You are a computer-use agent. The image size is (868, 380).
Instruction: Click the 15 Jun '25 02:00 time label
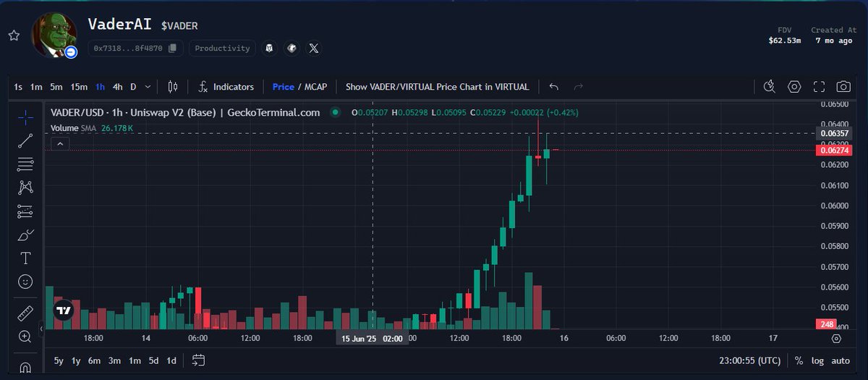pos(372,338)
